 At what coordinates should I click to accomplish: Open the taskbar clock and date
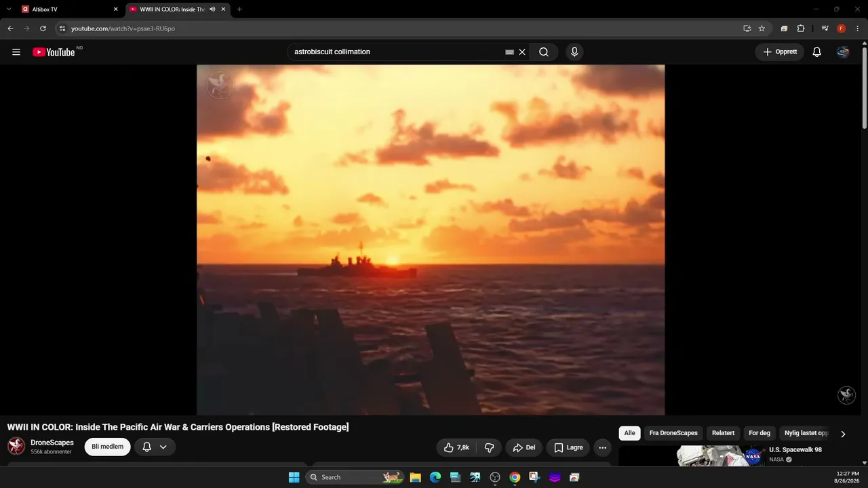pyautogui.click(x=848, y=477)
